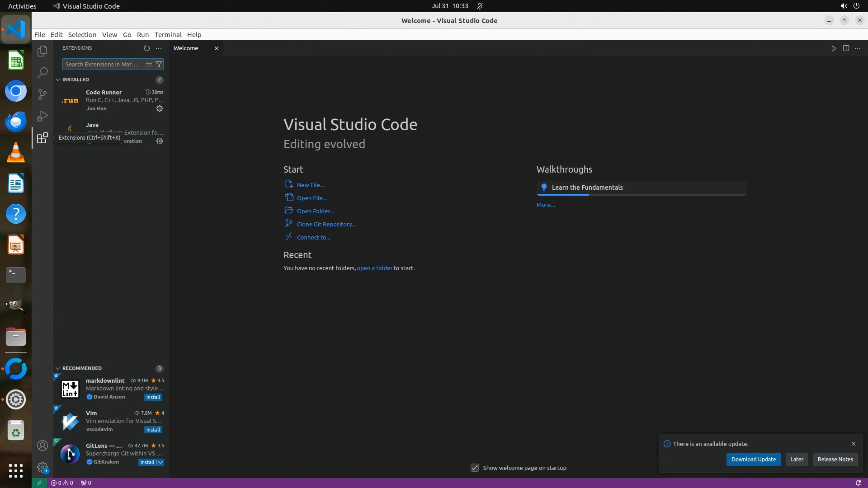The height and width of the screenshot is (488, 868).
Task: Open the Search view icon
Action: 42,72
